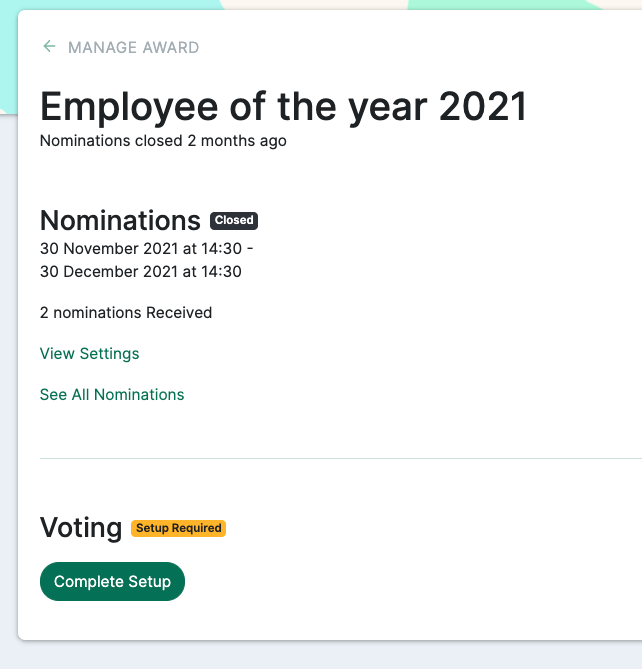Click the beige banner area at the top

coord(314,4)
